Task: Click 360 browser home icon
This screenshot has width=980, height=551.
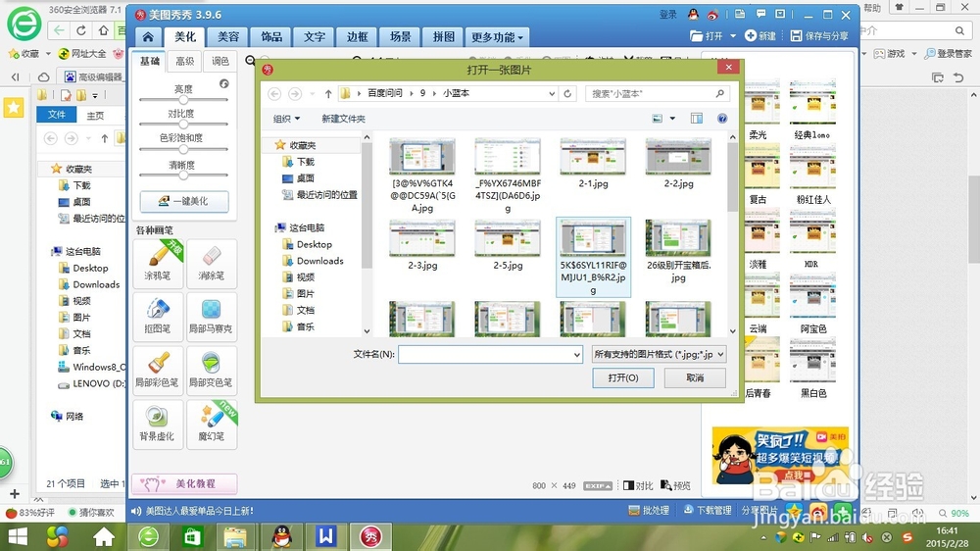Action: tap(104, 30)
